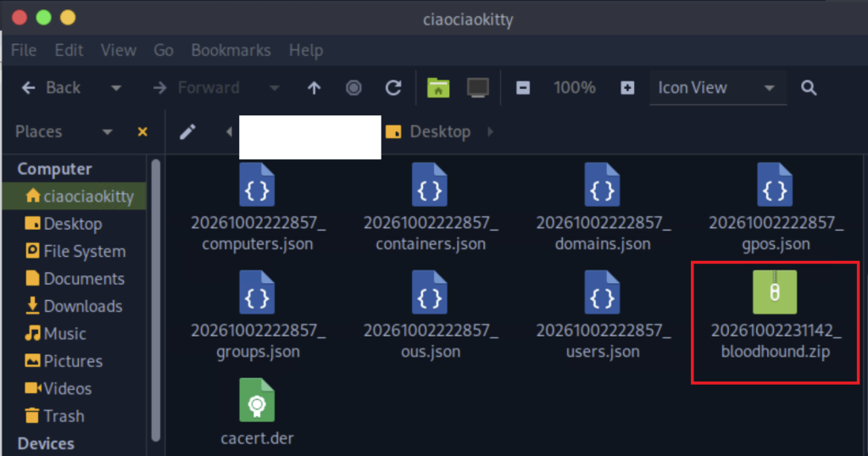Viewport: 868px width, 456px height.
Task: Click the path bar left scroll arrow
Action: click(229, 131)
